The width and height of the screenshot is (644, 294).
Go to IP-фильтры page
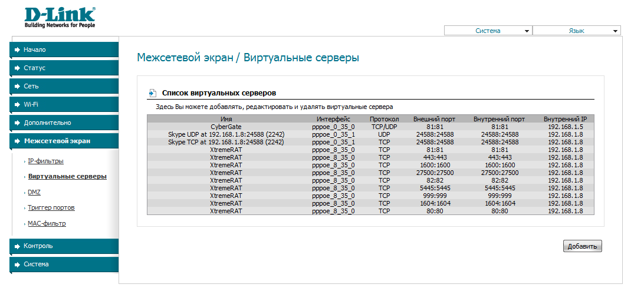(x=45, y=161)
